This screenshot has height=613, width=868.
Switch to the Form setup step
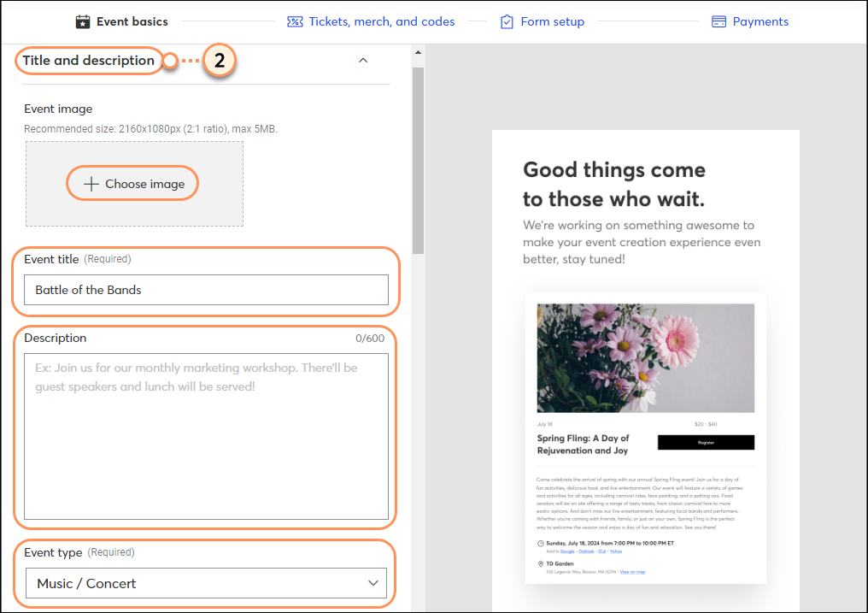coord(542,21)
